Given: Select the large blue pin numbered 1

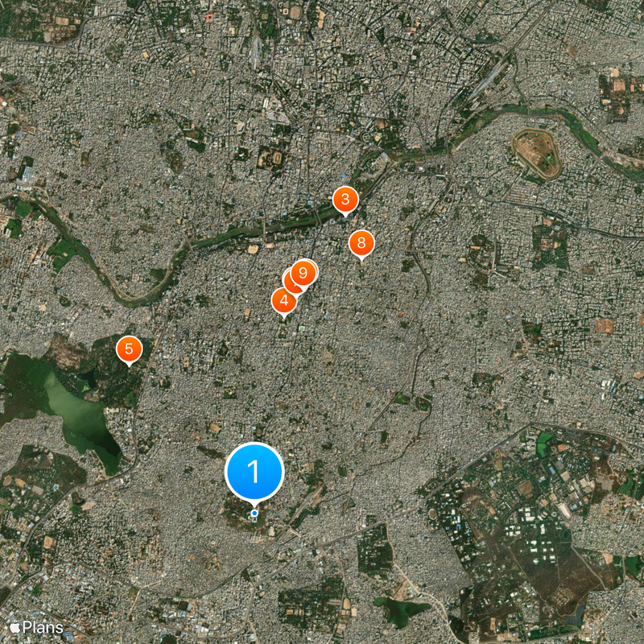Looking at the screenshot, I should (254, 472).
